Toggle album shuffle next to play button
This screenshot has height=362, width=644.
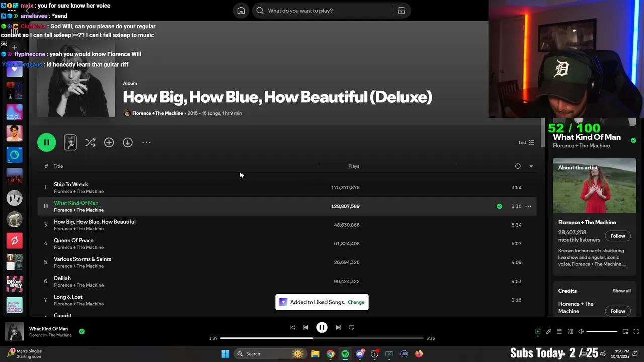tap(90, 143)
